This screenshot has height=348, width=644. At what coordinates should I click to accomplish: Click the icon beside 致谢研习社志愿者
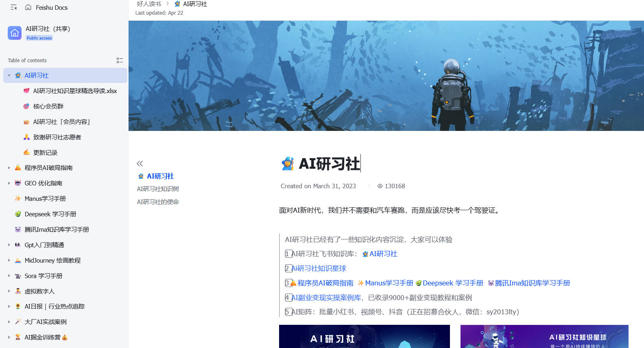click(x=26, y=137)
